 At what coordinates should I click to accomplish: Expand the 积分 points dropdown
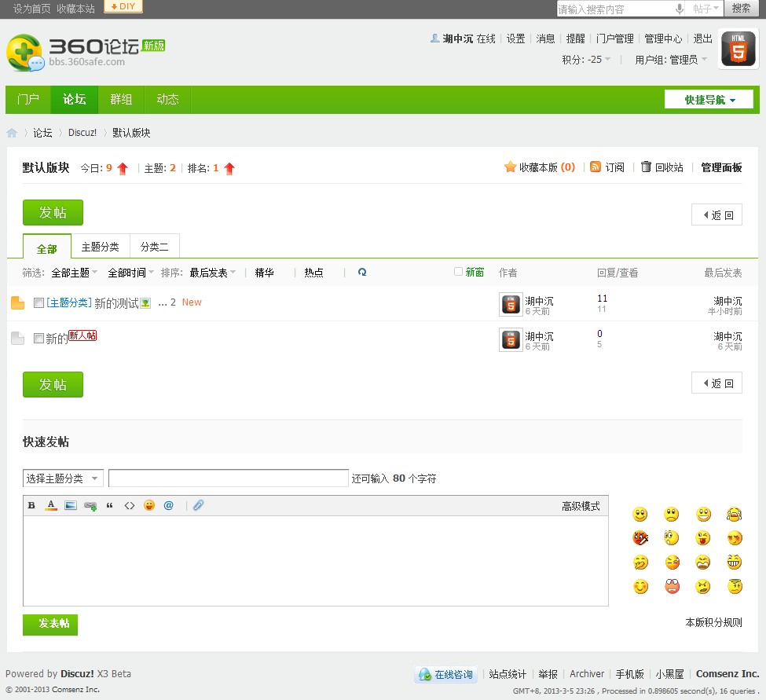[586, 60]
